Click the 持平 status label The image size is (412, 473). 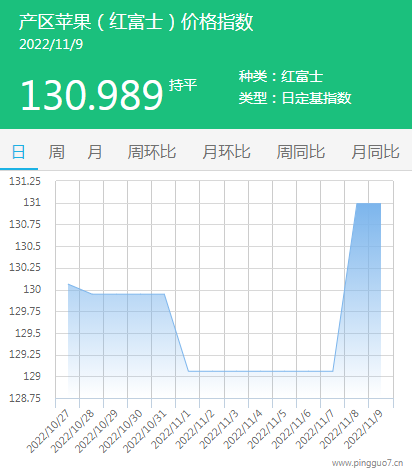tap(183, 85)
